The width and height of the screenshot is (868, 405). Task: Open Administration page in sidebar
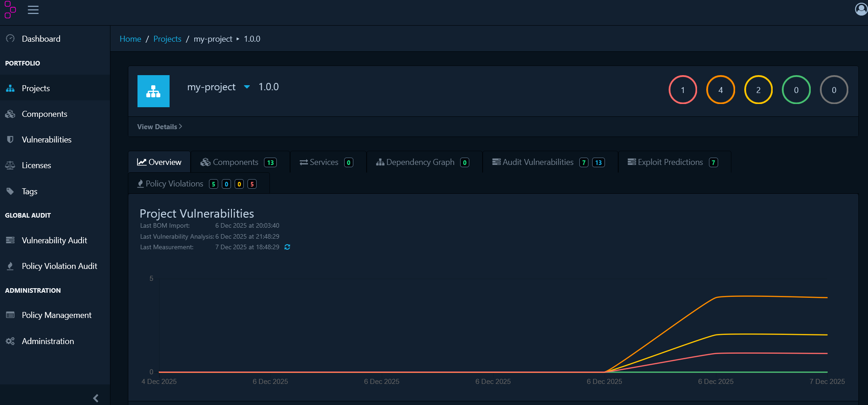[x=55, y=341]
